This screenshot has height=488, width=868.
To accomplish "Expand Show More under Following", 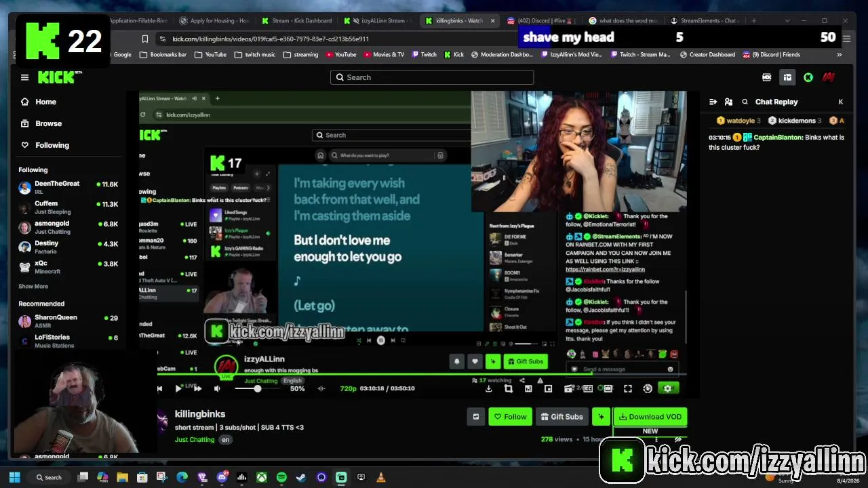I will [33, 287].
